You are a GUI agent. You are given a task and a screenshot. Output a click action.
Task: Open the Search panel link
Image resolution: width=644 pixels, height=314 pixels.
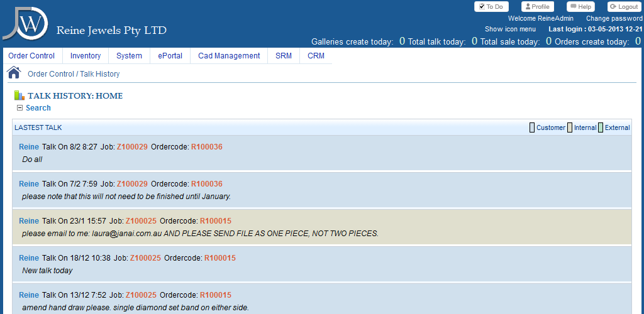click(38, 108)
